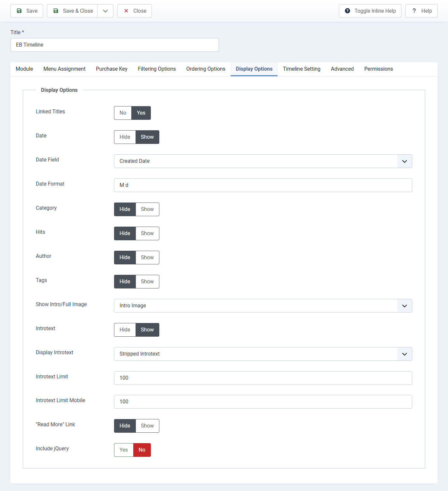
Task: Switch to the Timeline Setting tab
Action: coord(301,69)
